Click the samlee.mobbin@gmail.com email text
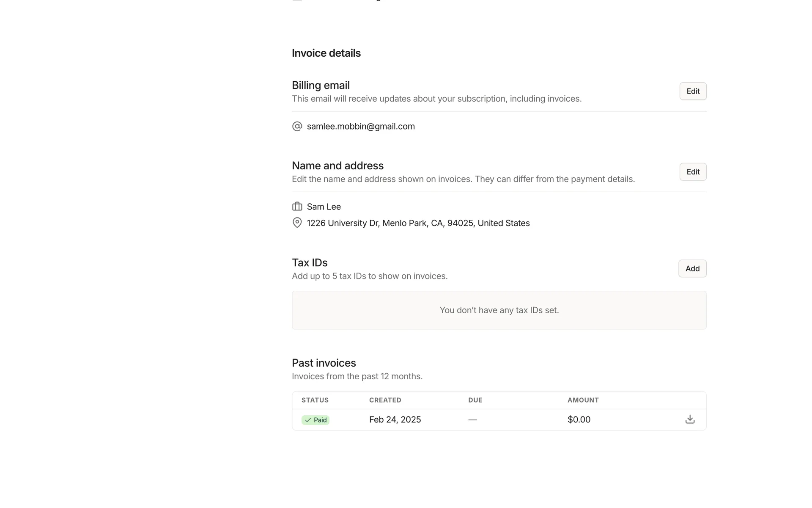Viewport: 812px width, 508px height. pyautogui.click(x=361, y=127)
